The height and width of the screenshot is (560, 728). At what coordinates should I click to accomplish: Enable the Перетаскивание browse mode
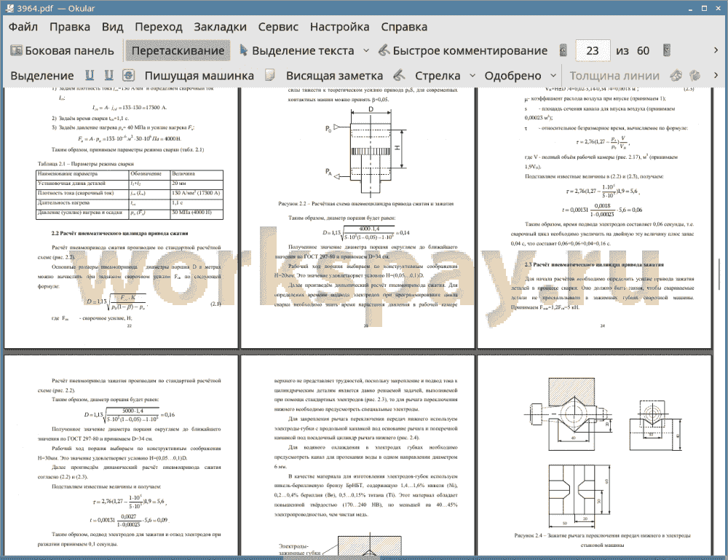coord(178,51)
